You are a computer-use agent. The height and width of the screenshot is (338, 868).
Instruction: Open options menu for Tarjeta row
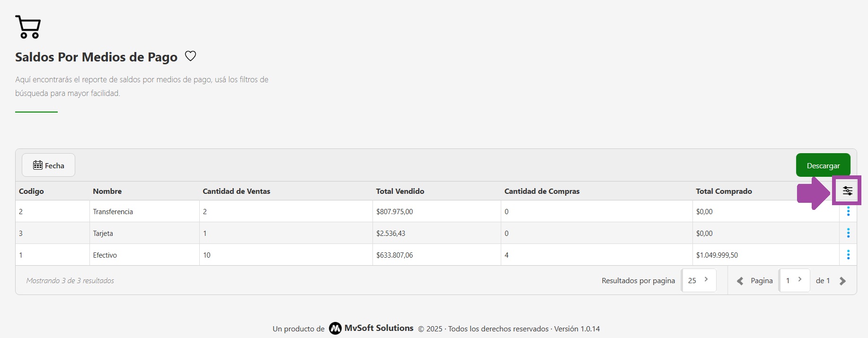click(x=848, y=233)
